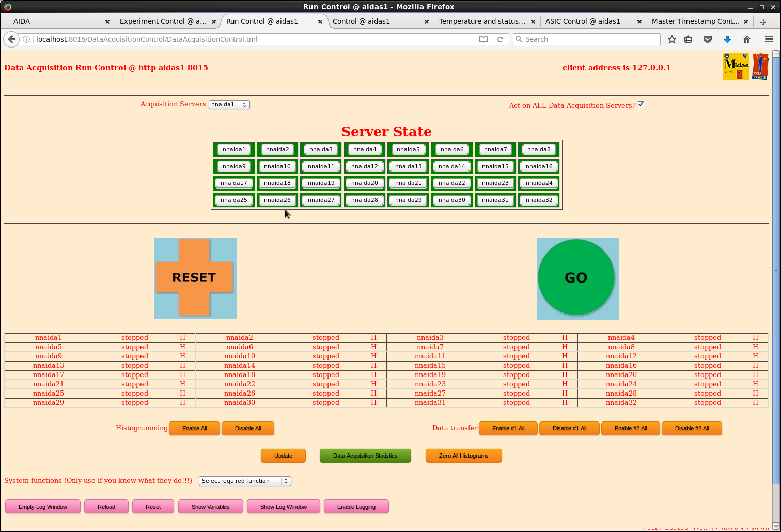Click Show Log Window button
This screenshot has height=532, width=781.
[x=283, y=507]
